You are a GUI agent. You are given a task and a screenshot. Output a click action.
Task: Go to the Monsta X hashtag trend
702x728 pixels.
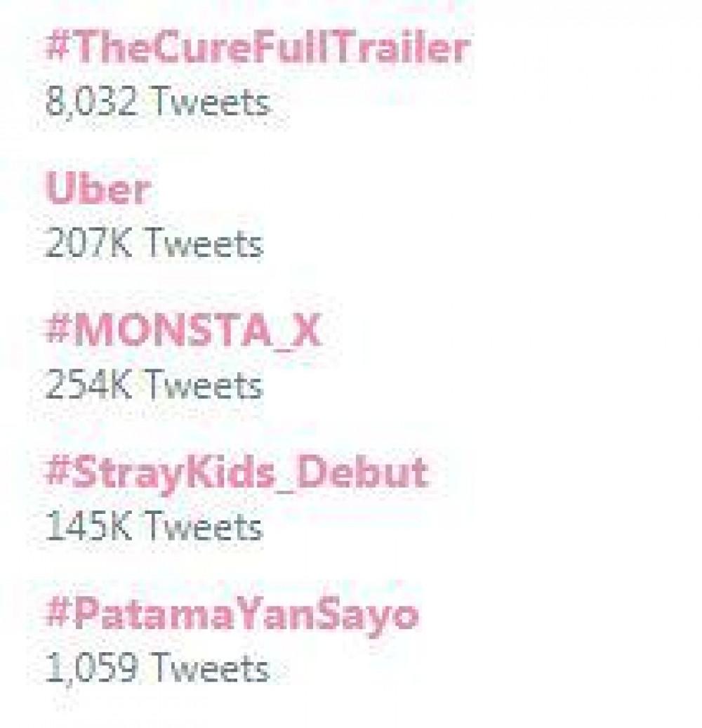183,331
